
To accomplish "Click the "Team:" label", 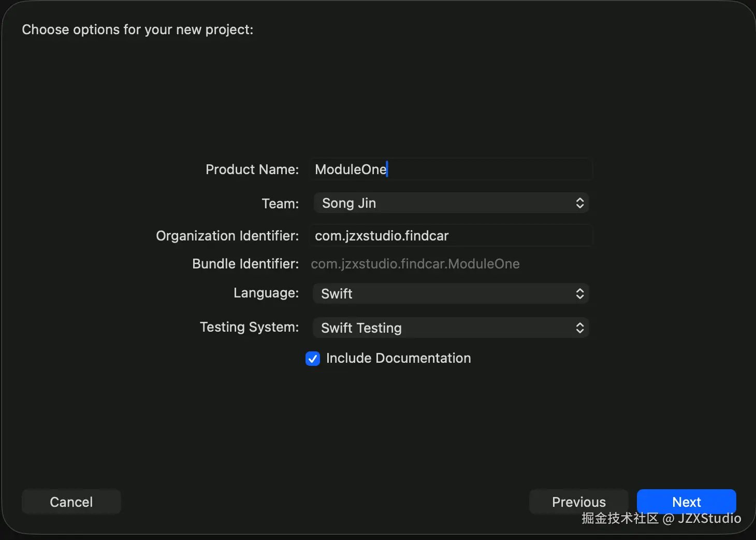I will (x=280, y=204).
